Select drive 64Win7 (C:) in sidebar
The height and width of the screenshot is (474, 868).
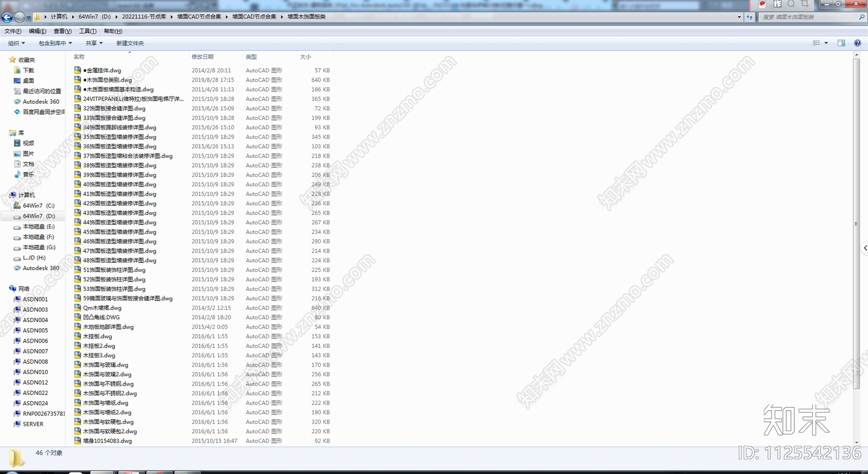pyautogui.click(x=39, y=205)
